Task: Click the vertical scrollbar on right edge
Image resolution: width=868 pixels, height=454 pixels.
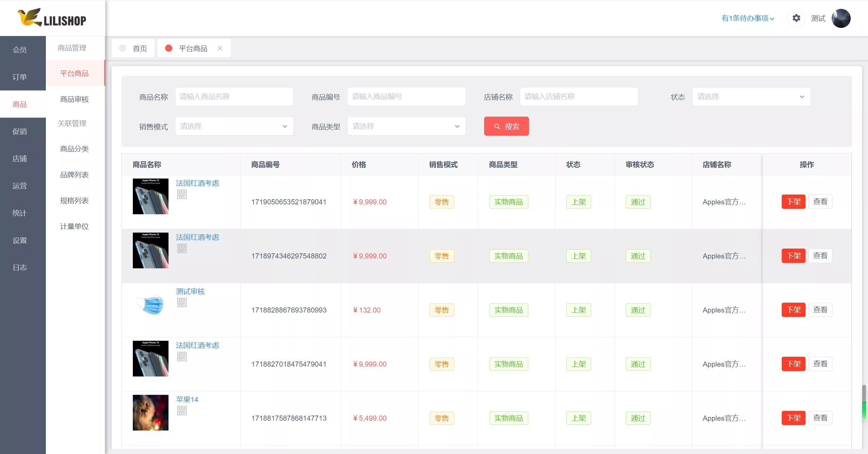Action: [864, 401]
